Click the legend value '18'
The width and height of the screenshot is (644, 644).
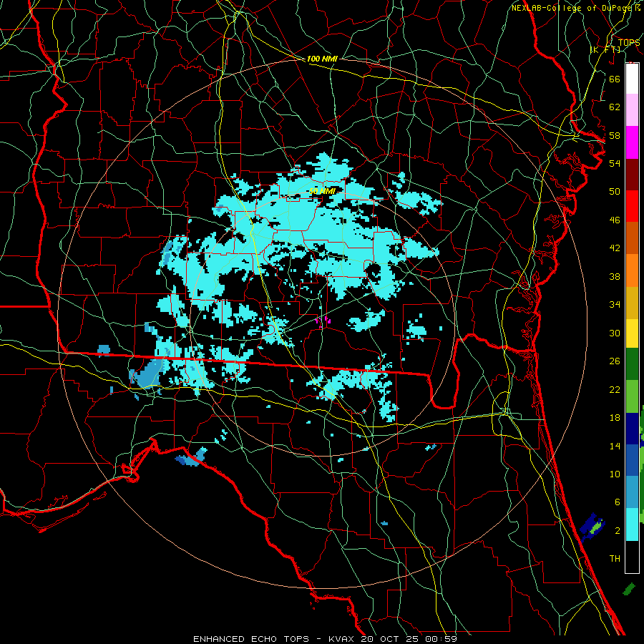(x=615, y=418)
